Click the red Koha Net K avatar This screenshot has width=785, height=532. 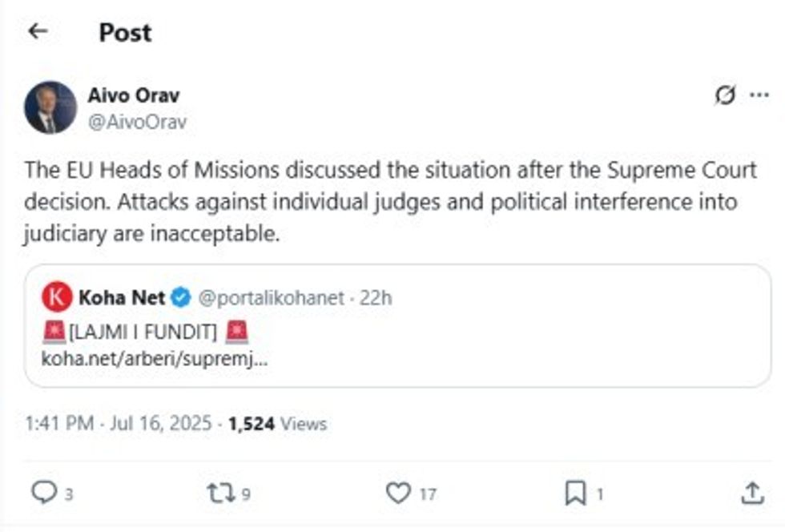(x=57, y=298)
